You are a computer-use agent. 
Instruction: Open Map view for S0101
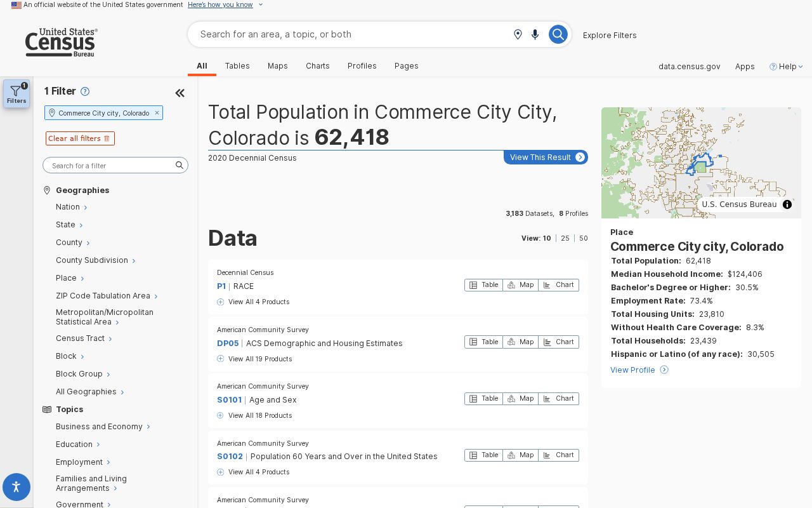pyautogui.click(x=521, y=399)
